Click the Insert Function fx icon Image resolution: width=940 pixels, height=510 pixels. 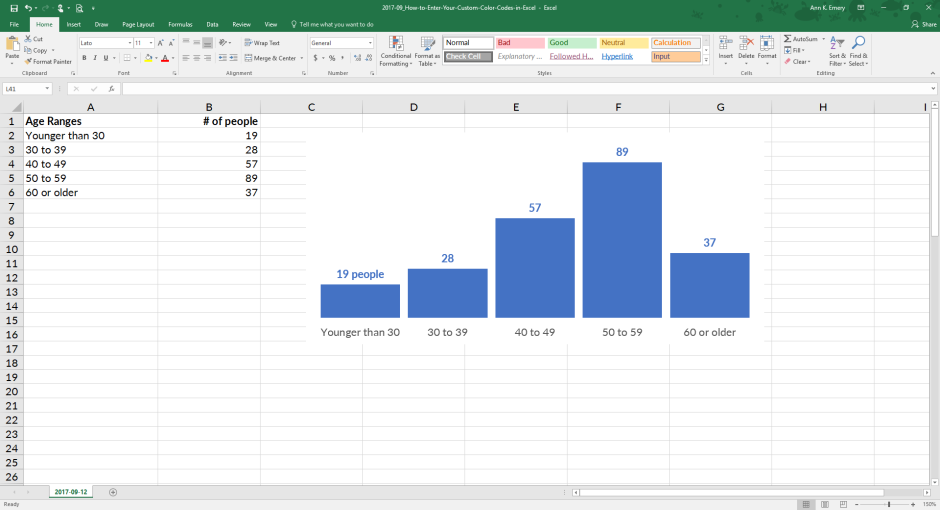click(112, 89)
